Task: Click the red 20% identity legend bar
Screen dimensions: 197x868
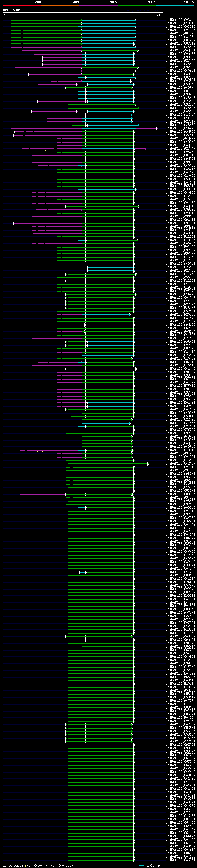Action: (22, 6)
